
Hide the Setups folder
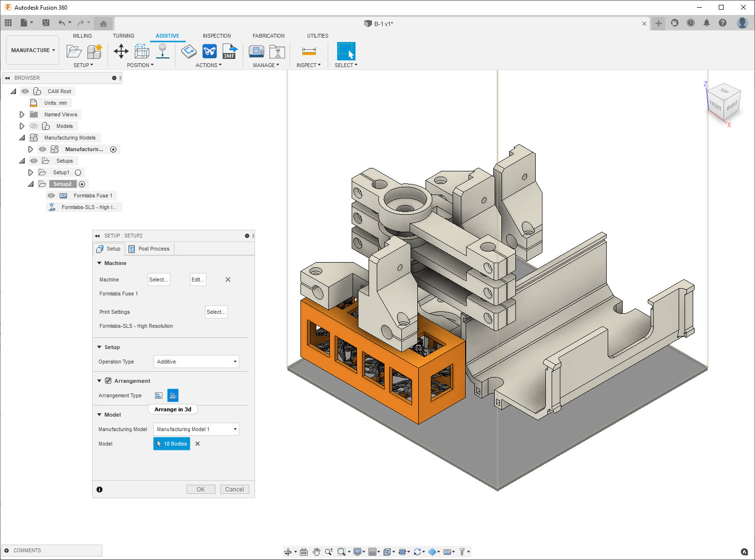tap(34, 161)
